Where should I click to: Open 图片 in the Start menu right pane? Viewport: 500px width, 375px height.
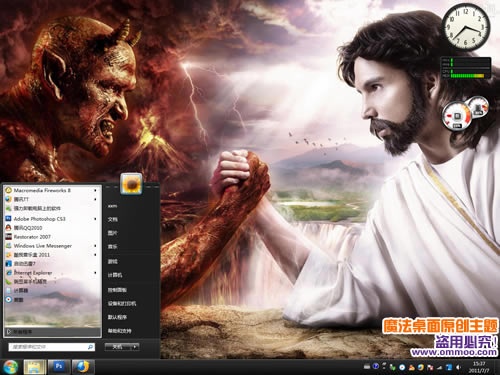point(112,233)
